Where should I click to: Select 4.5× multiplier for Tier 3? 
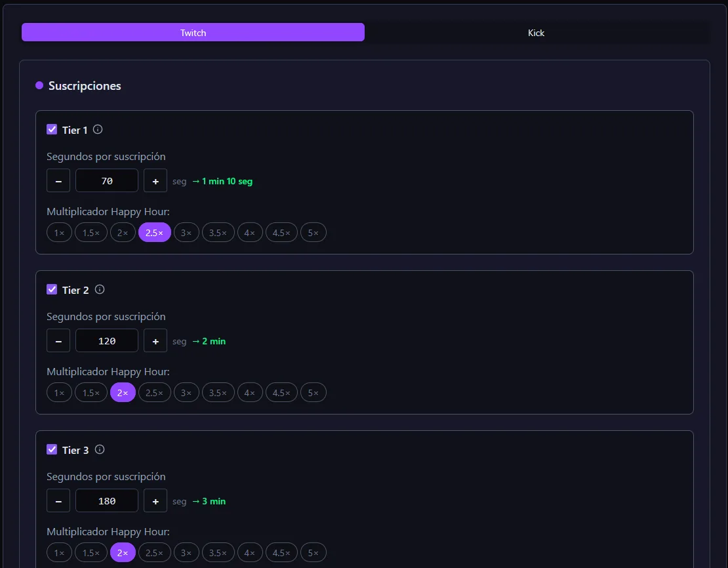click(281, 553)
